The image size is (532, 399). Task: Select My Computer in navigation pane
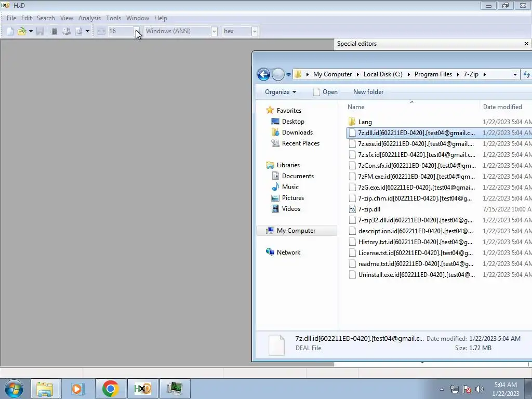coord(296,231)
